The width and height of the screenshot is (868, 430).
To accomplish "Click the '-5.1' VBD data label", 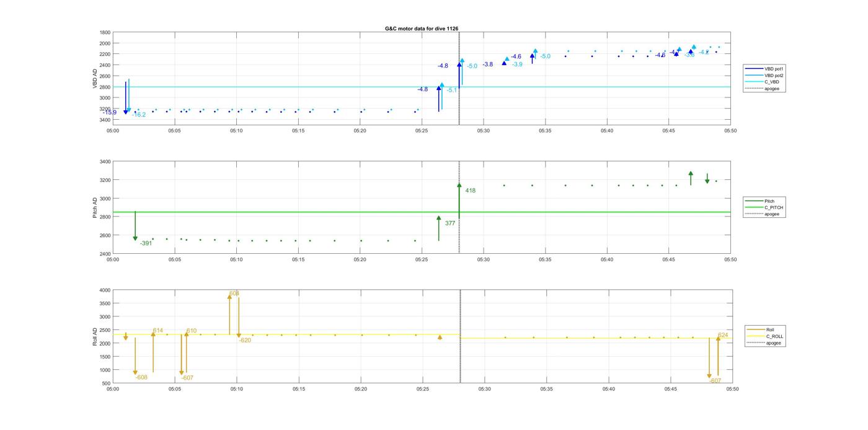I will click(x=452, y=90).
